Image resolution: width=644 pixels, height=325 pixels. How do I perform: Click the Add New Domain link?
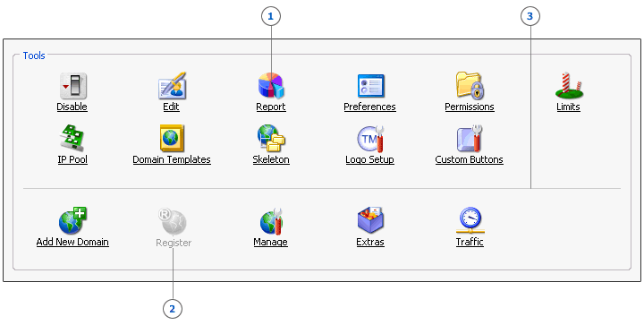[x=72, y=242]
